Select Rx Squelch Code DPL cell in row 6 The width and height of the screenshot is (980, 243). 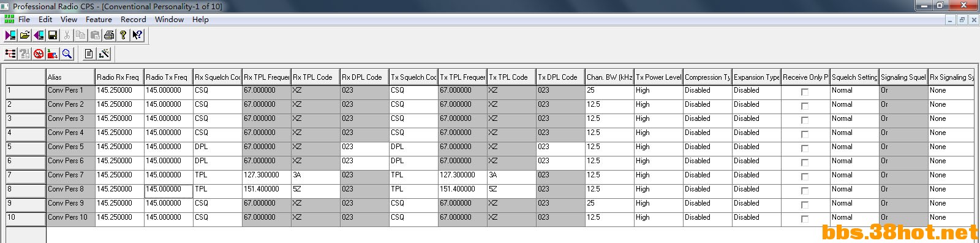[x=217, y=163]
